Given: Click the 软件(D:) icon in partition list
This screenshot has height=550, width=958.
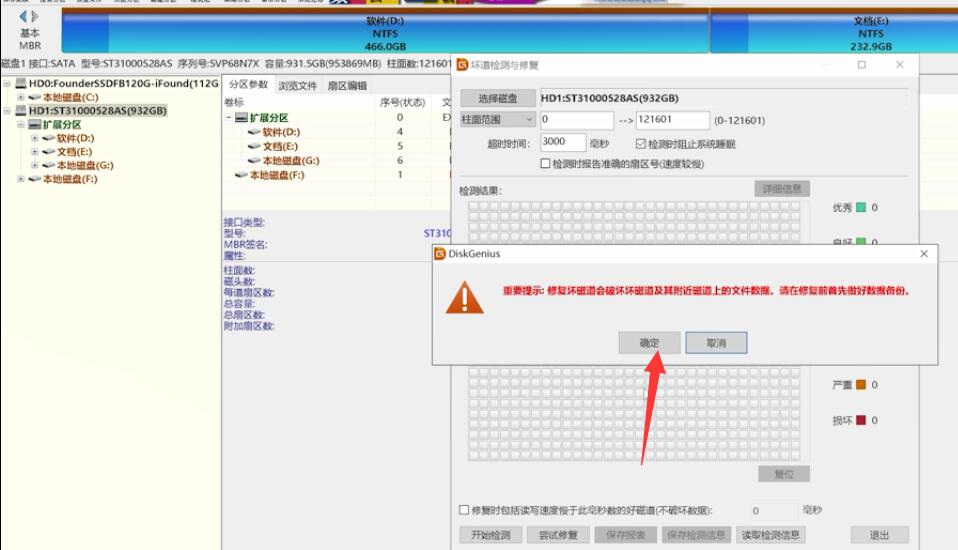Looking at the screenshot, I should point(254,132).
